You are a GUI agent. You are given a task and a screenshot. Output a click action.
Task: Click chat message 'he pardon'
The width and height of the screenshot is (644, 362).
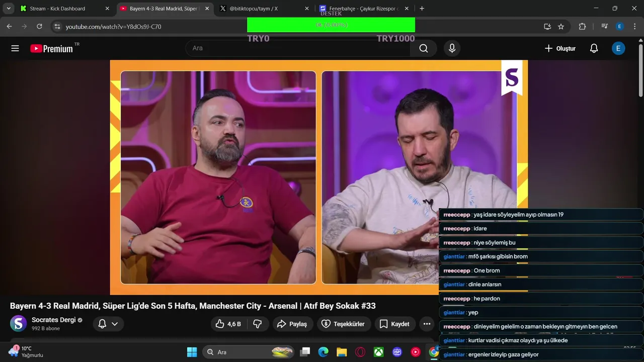click(x=541, y=299)
